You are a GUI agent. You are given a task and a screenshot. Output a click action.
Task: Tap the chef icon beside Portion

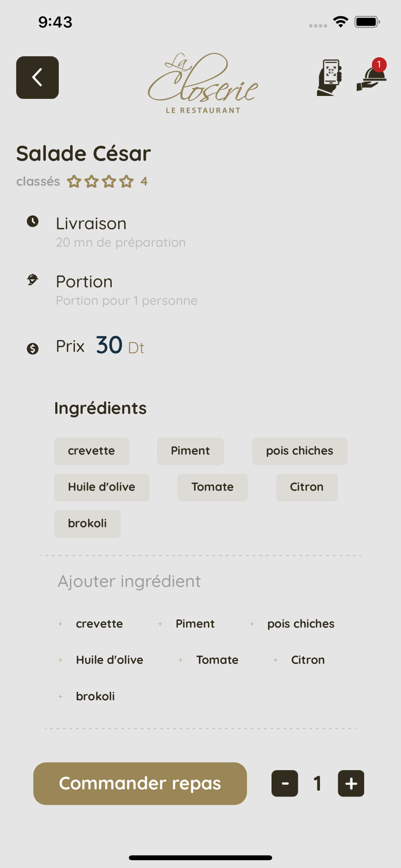33,279
